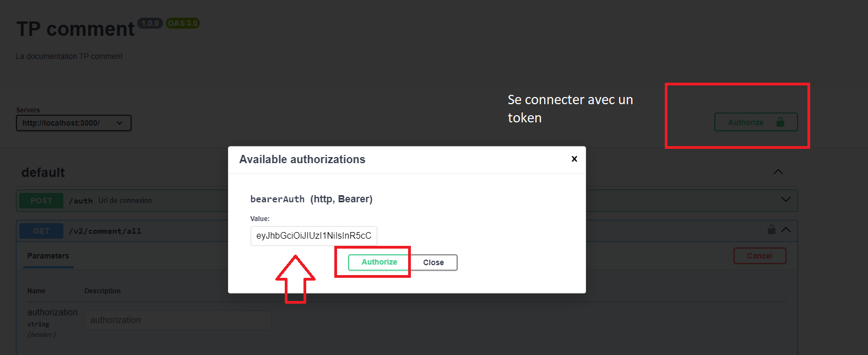Click the lock icon on the top Authorize button
Screen dimensions: 868x355
pyautogui.click(x=780, y=122)
